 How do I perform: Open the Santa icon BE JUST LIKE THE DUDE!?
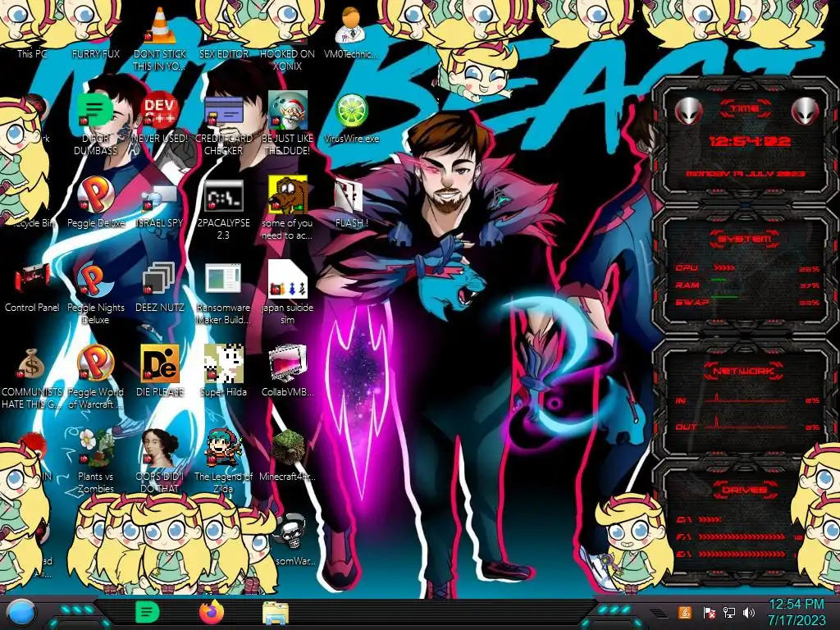click(x=287, y=123)
